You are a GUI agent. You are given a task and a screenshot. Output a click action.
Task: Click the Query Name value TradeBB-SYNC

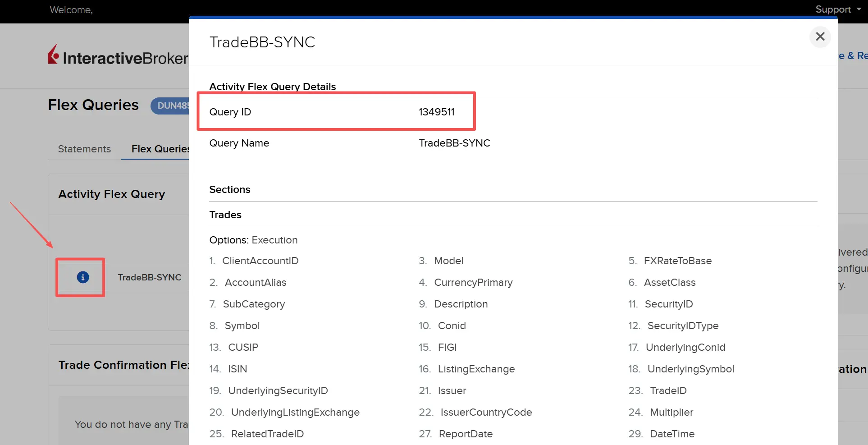(x=454, y=143)
